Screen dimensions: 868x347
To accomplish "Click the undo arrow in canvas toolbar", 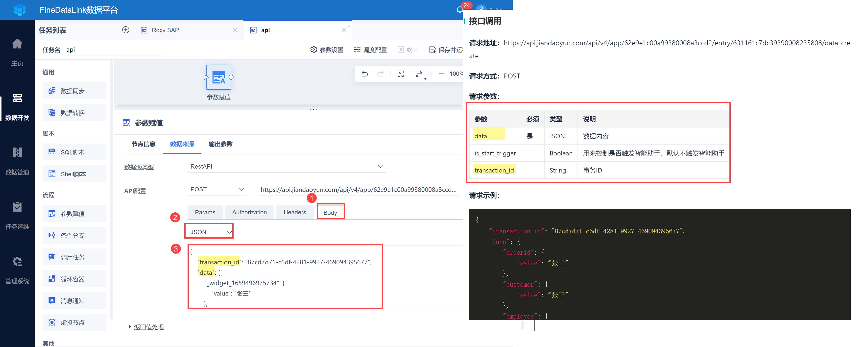I will [x=364, y=74].
